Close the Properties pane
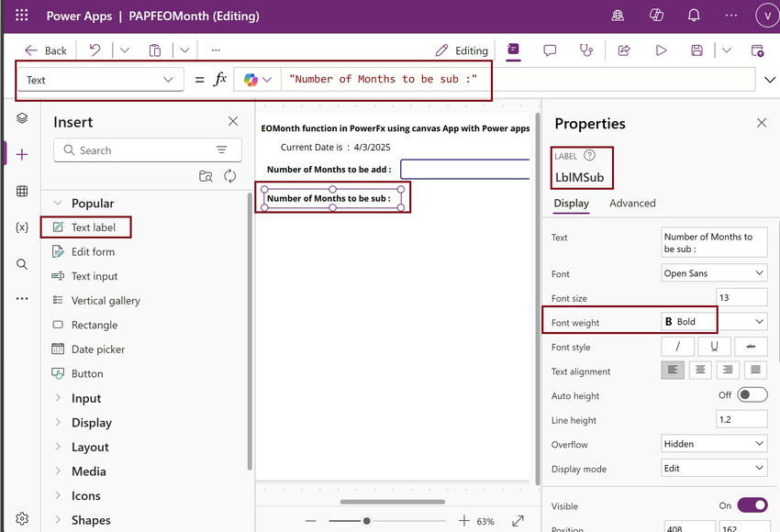Viewport: 780px width, 532px height. 761,123
